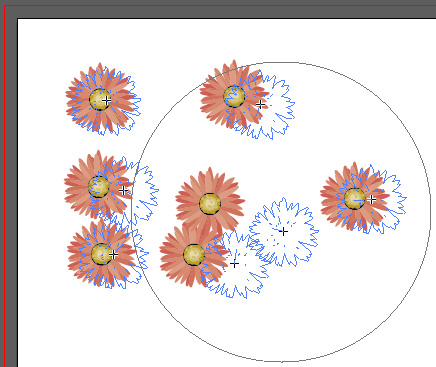Click crosshair right of the middle-left flower
The height and width of the screenshot is (367, 436).
pyautogui.click(x=123, y=190)
